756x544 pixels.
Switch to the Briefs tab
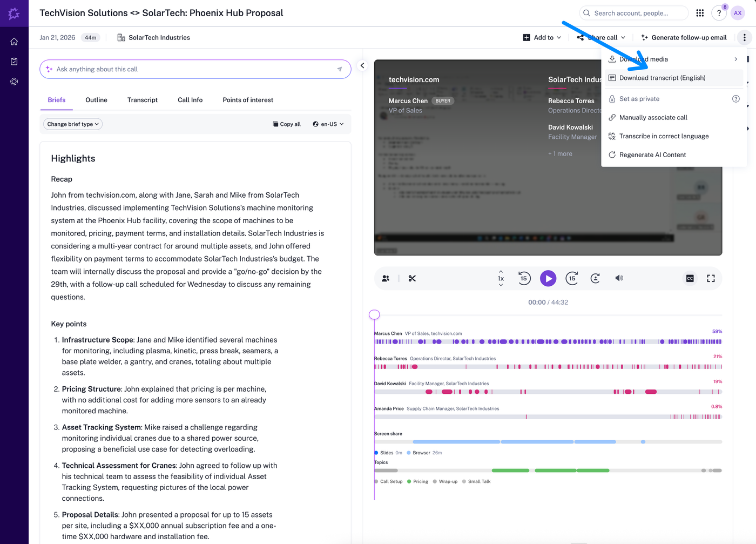pos(57,100)
